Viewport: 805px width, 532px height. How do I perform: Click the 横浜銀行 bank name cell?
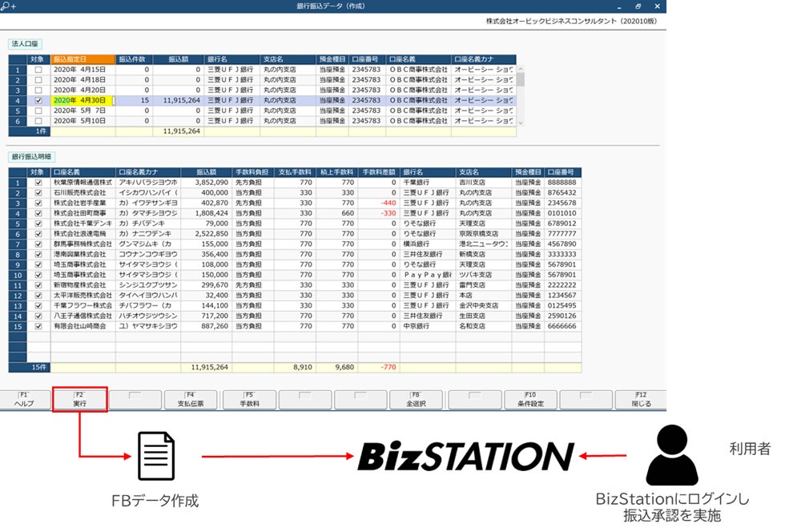coord(428,244)
